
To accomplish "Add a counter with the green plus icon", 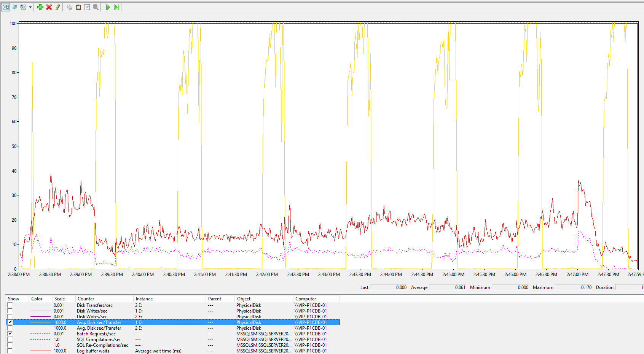I will [x=40, y=7].
